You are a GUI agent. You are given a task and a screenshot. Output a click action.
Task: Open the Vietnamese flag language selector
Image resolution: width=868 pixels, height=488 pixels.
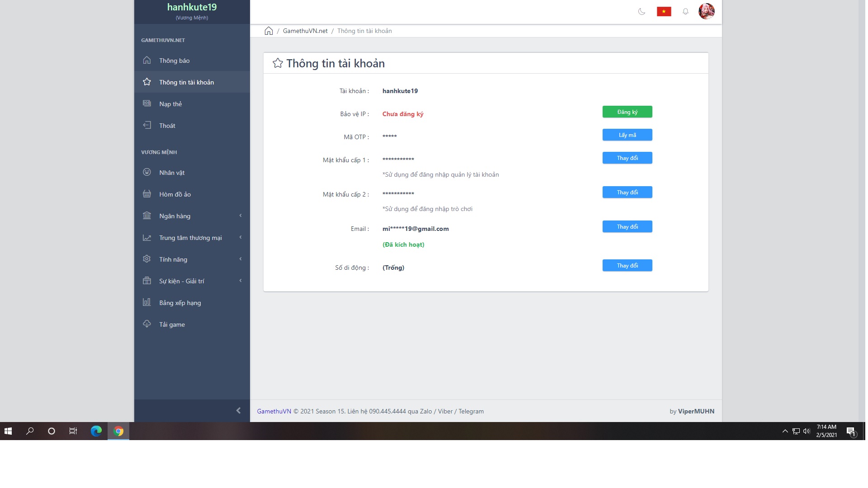[x=664, y=12]
